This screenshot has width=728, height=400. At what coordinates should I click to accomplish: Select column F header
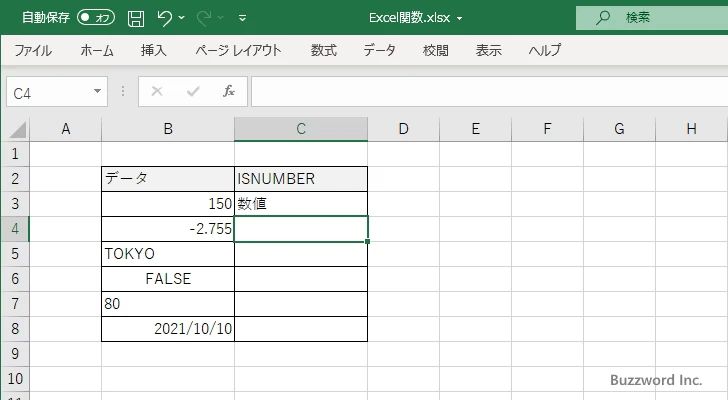point(547,129)
